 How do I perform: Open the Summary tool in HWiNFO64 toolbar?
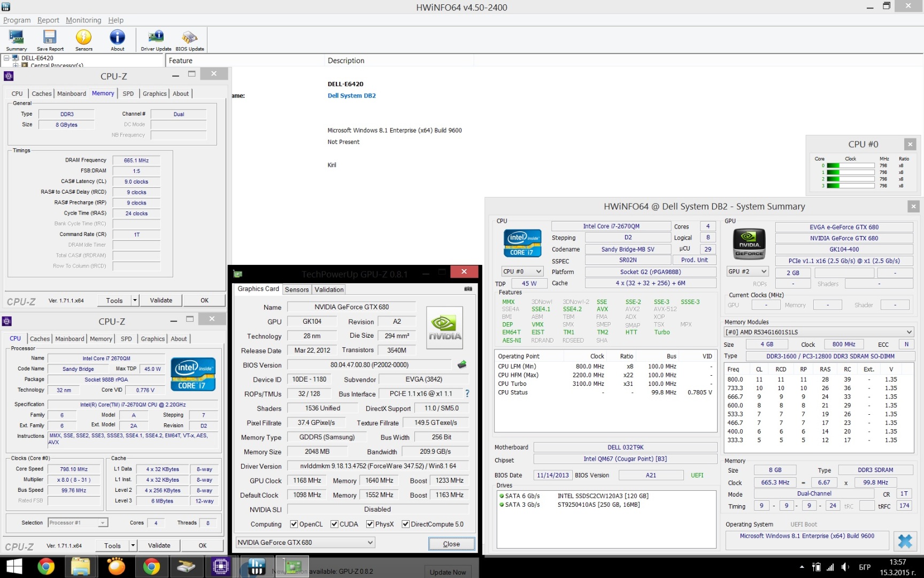tap(17, 41)
